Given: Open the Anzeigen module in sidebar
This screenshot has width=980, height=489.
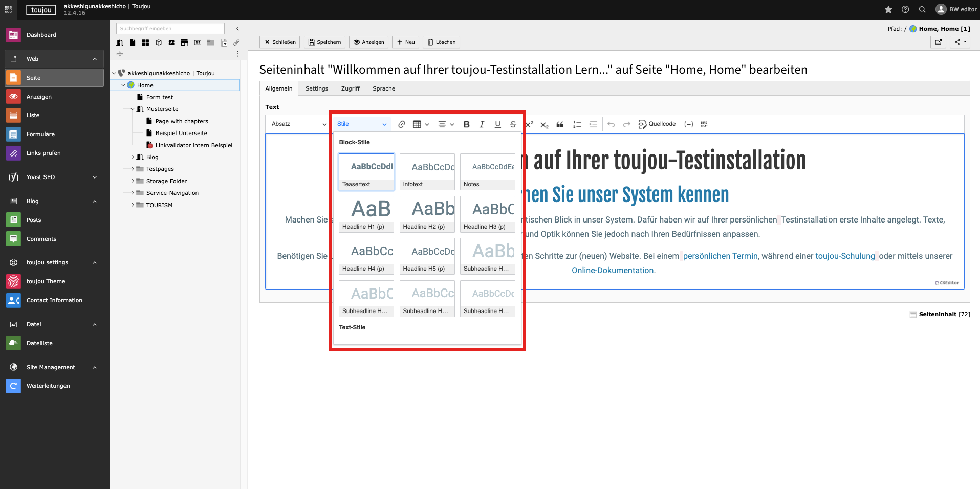Looking at the screenshot, I should coord(55,97).
